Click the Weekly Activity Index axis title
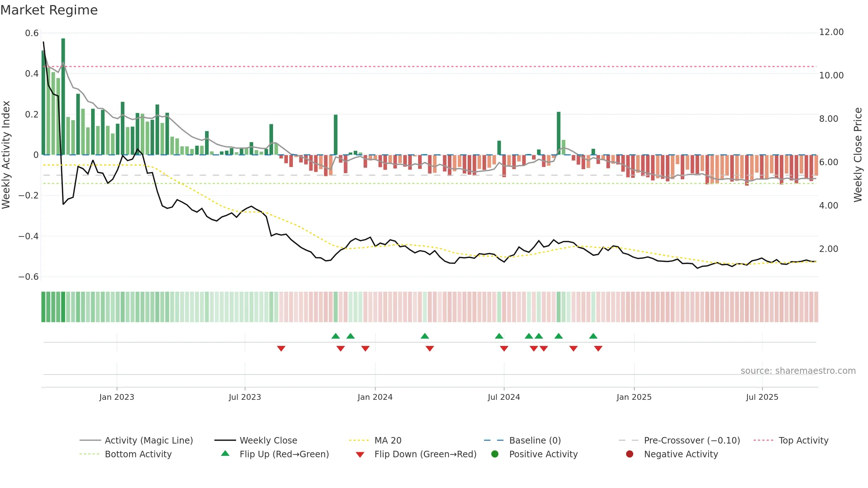868x488 pixels. click(6, 155)
